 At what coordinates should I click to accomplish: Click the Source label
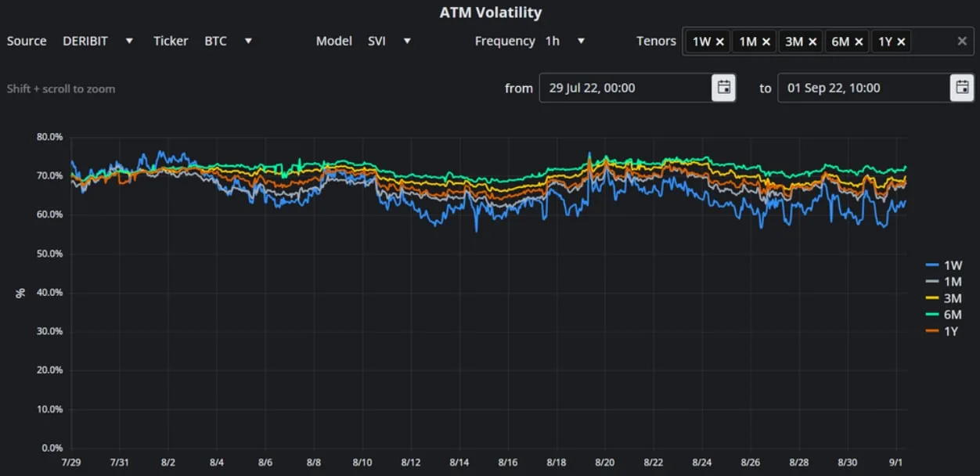click(x=27, y=41)
